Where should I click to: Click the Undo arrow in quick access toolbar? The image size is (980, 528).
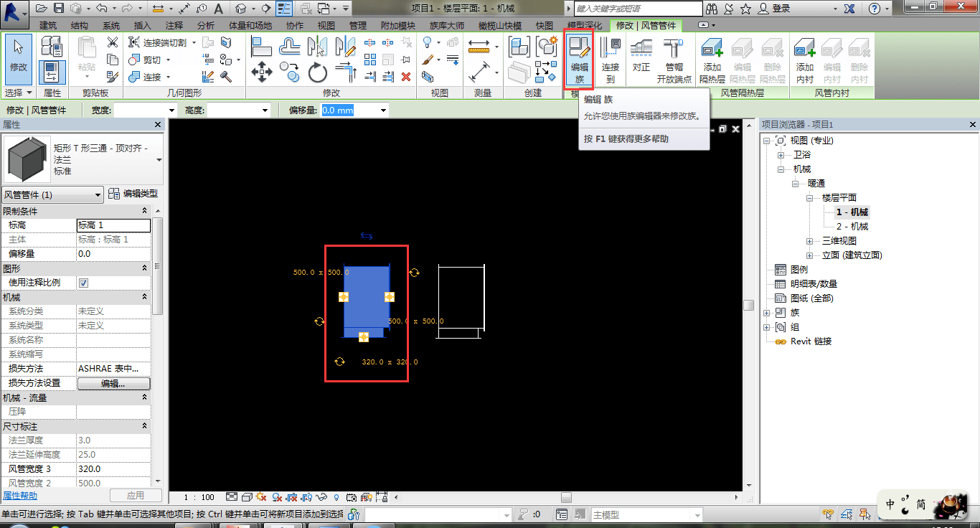tap(101, 9)
